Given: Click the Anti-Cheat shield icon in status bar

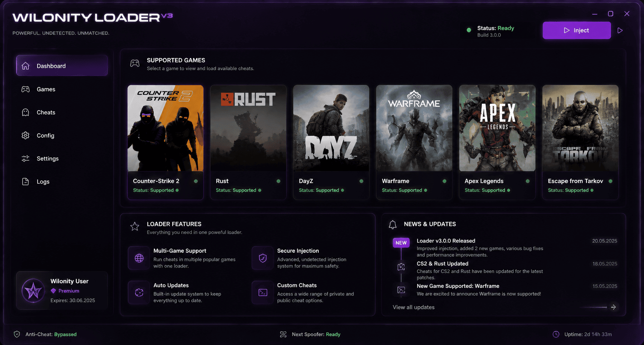Looking at the screenshot, I should coord(17,334).
